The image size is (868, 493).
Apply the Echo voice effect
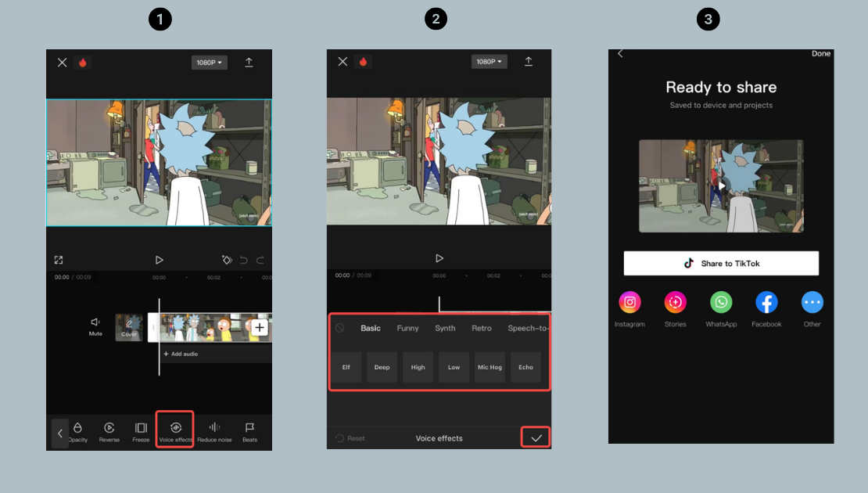(x=526, y=367)
